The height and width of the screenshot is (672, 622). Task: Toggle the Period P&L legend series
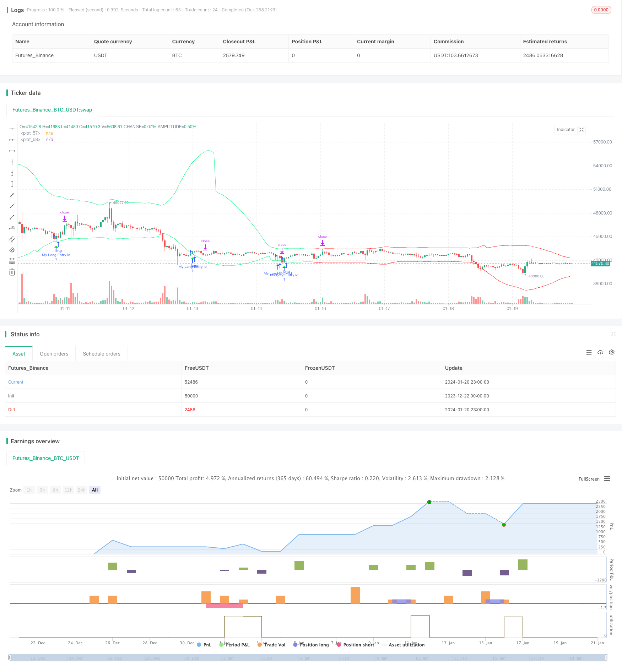[x=234, y=645]
